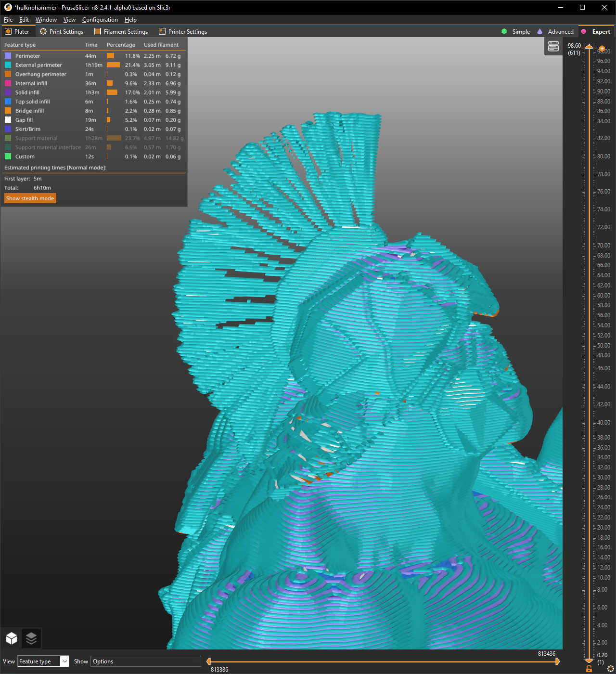Image resolution: width=616 pixels, height=674 pixels.
Task: Switch to 3D editor view cube icon
Action: click(12, 638)
